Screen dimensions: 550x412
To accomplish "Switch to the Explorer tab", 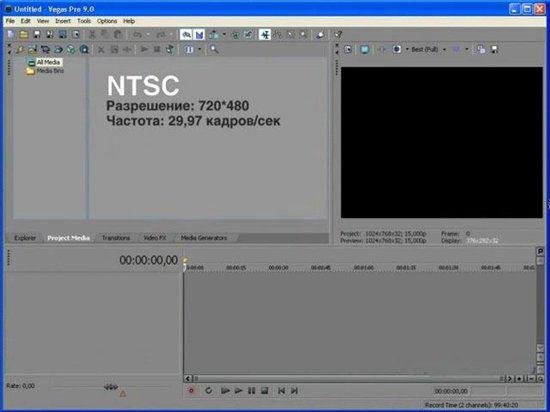I will 25,238.
